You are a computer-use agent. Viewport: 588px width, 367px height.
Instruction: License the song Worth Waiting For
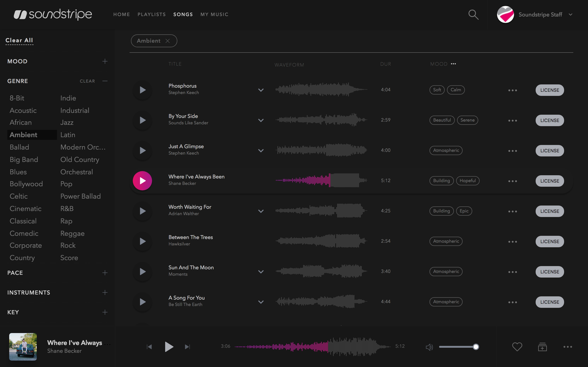click(549, 211)
